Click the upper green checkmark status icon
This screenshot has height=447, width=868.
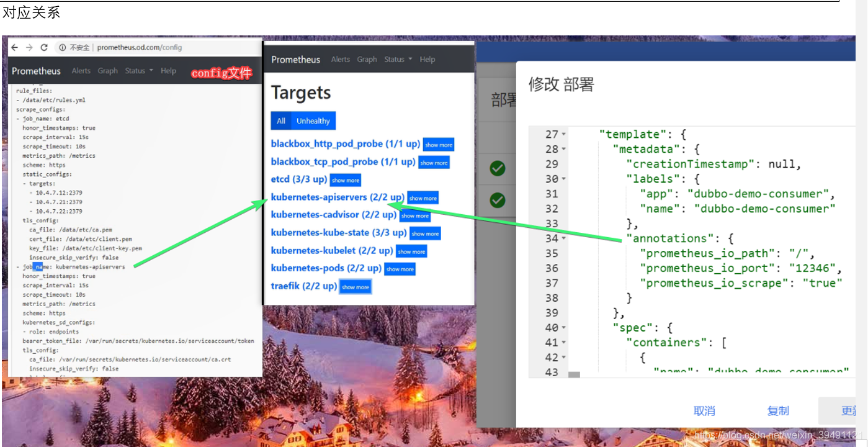497,168
